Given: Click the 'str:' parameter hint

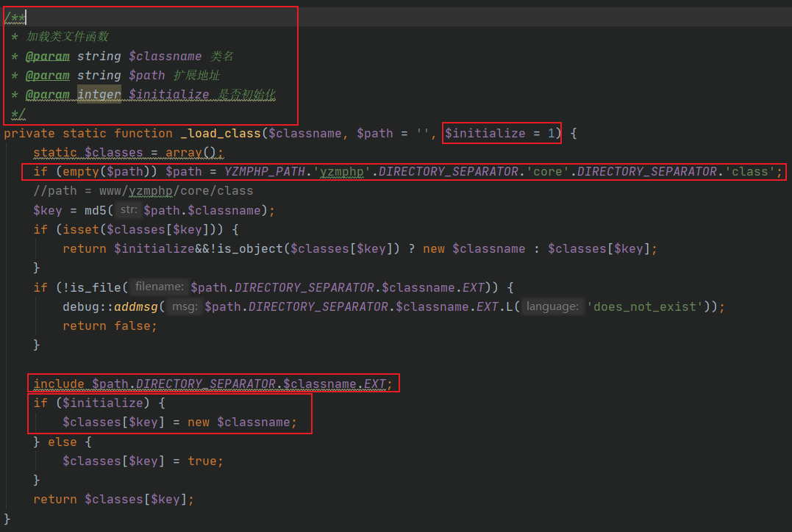Looking at the screenshot, I should click(129, 209).
